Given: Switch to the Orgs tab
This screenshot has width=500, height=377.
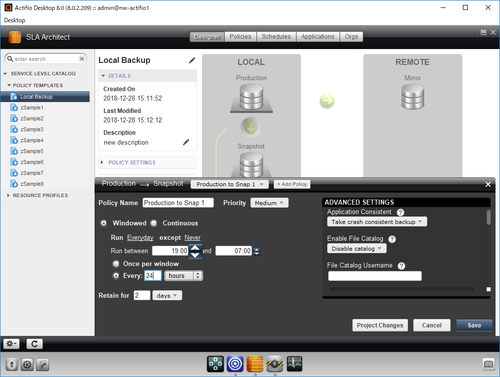Looking at the screenshot, I should pos(351,37).
